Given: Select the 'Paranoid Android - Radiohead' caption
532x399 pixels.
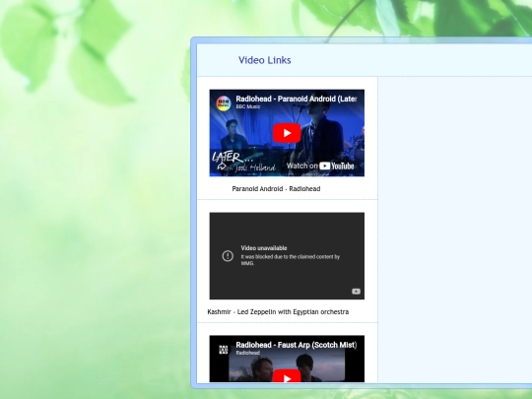Looking at the screenshot, I should tap(276, 188).
